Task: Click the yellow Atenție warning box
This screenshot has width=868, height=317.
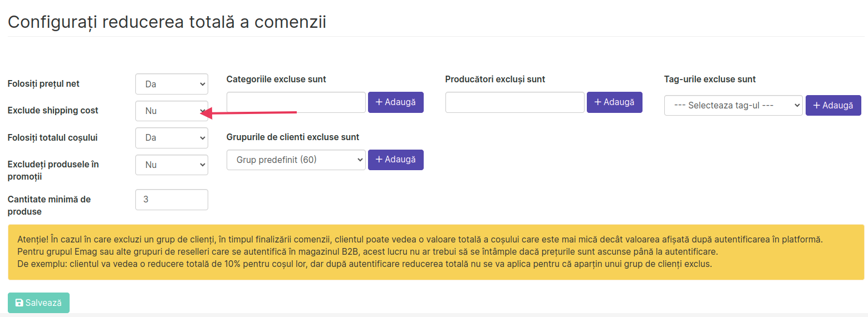Action: click(436, 252)
